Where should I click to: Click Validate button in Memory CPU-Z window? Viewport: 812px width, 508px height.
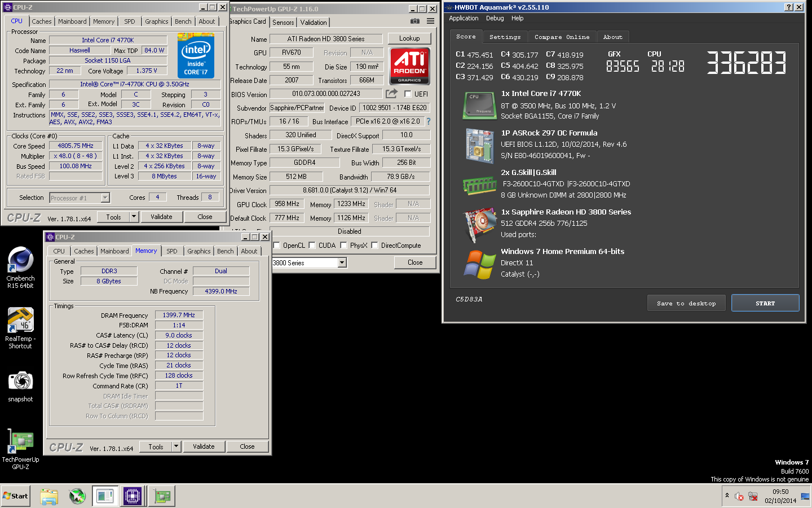click(x=204, y=446)
